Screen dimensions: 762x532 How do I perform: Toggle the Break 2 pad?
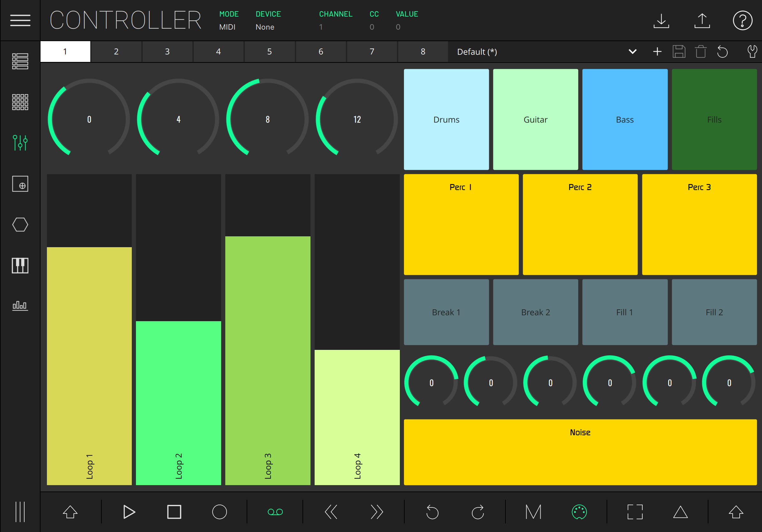pyautogui.click(x=535, y=312)
